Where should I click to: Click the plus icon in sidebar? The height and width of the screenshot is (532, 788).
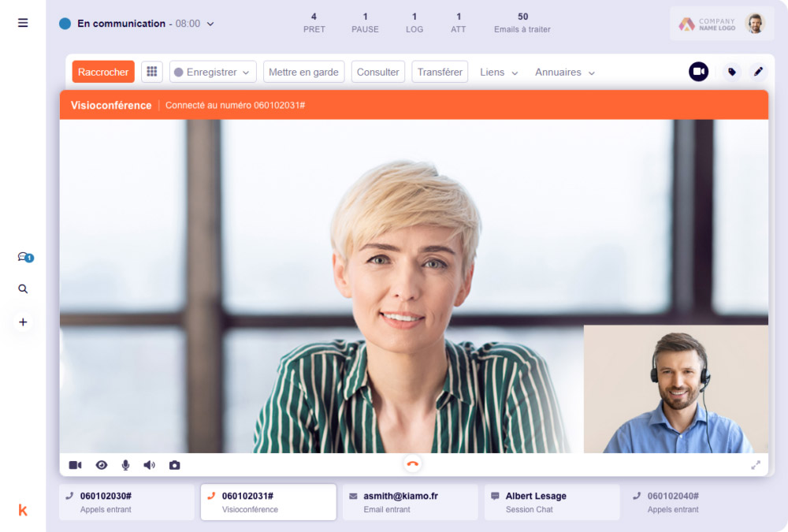point(23,322)
